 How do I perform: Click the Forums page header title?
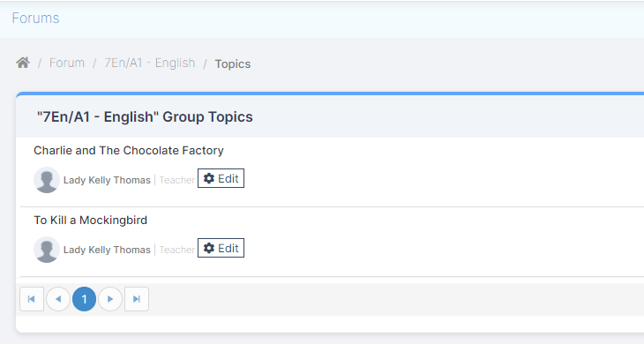[36, 18]
